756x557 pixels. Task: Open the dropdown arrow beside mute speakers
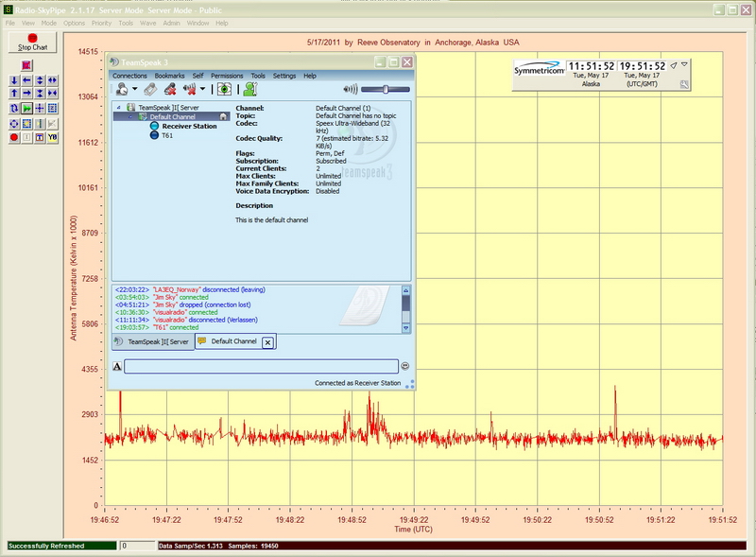point(202,89)
